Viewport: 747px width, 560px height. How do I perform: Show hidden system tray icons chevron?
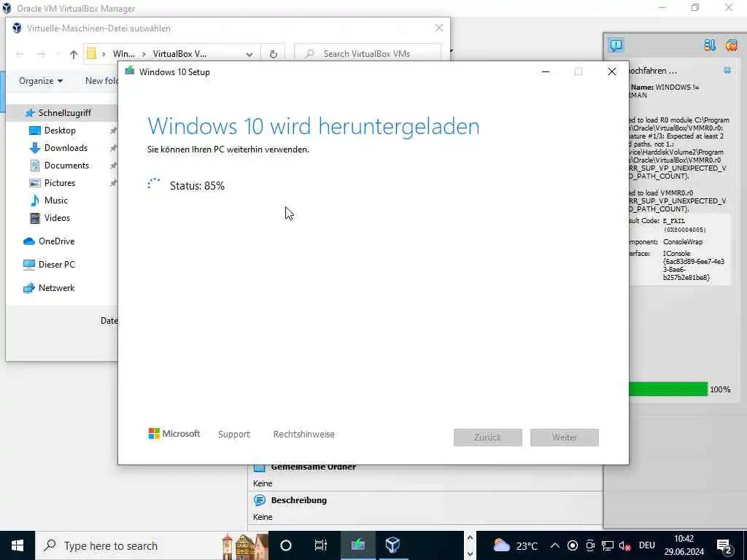click(555, 545)
